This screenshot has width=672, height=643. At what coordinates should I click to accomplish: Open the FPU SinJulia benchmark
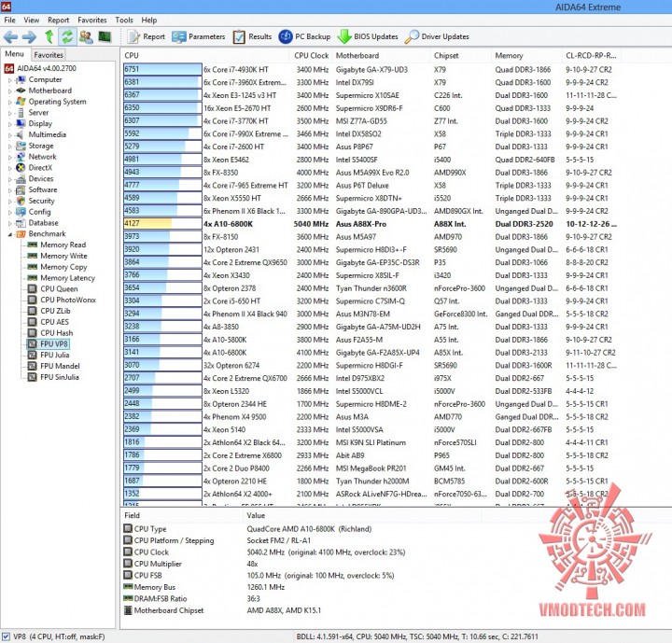point(60,377)
